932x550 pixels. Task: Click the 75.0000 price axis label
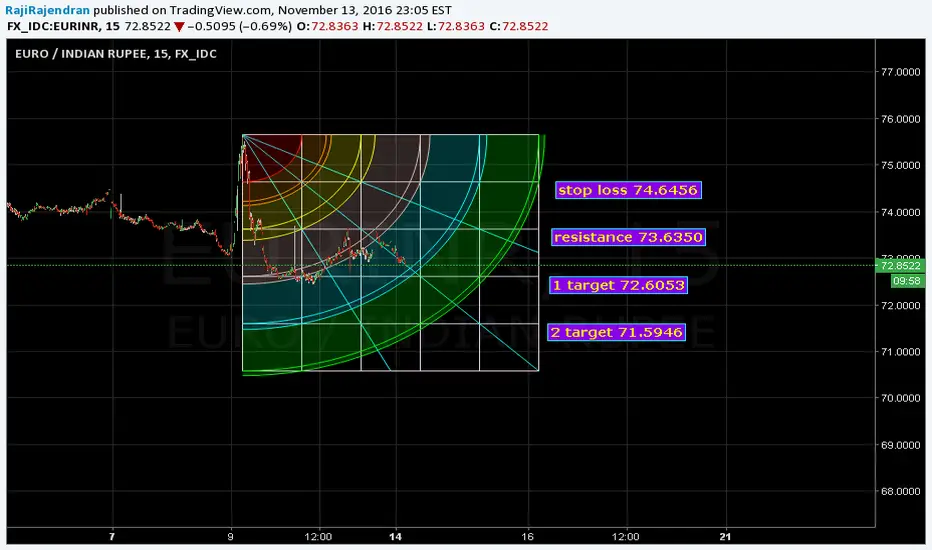coord(900,165)
